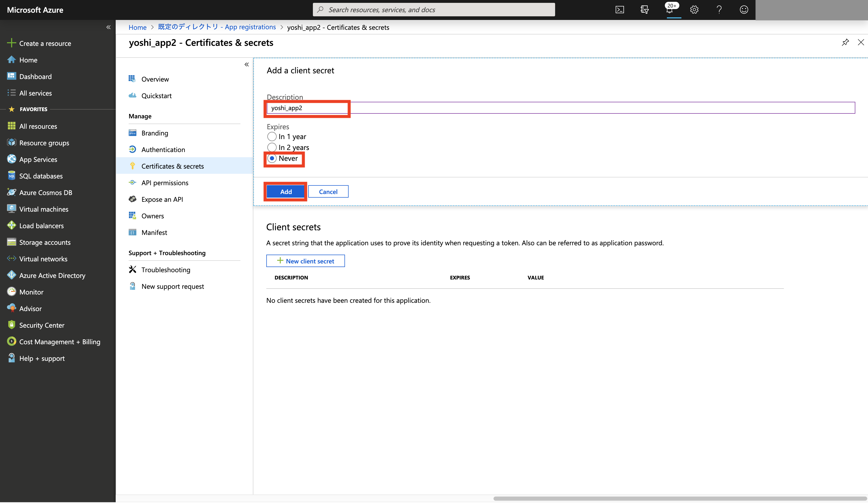Viewport: 868px width, 503px height.
Task: Click the Dashboard icon in sidebar
Action: tap(11, 76)
